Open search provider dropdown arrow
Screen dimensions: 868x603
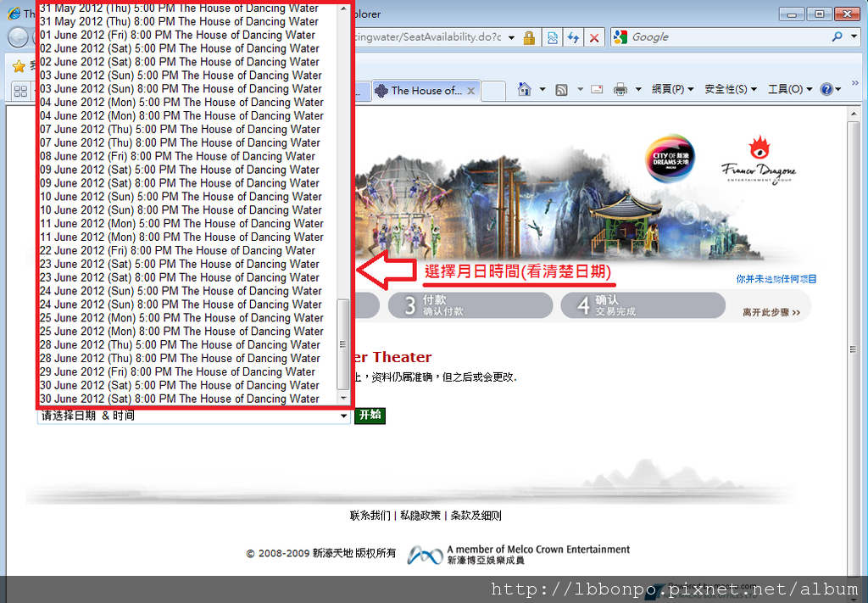[854, 36]
